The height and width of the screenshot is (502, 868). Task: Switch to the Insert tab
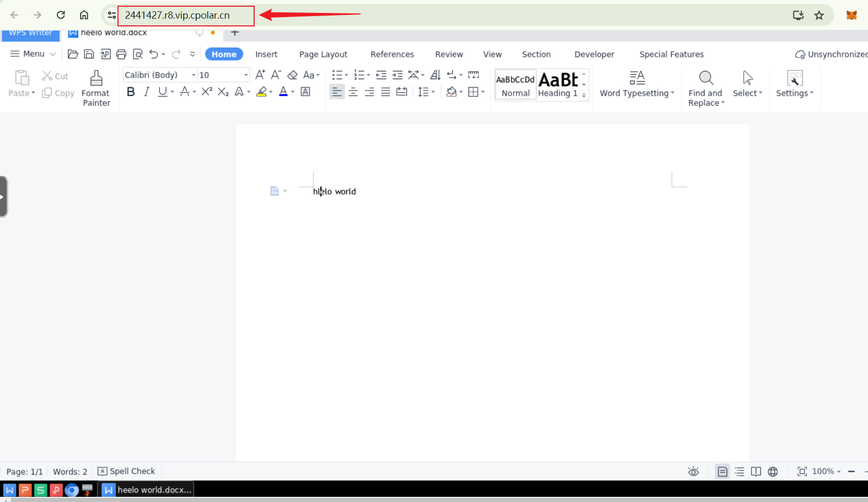266,54
